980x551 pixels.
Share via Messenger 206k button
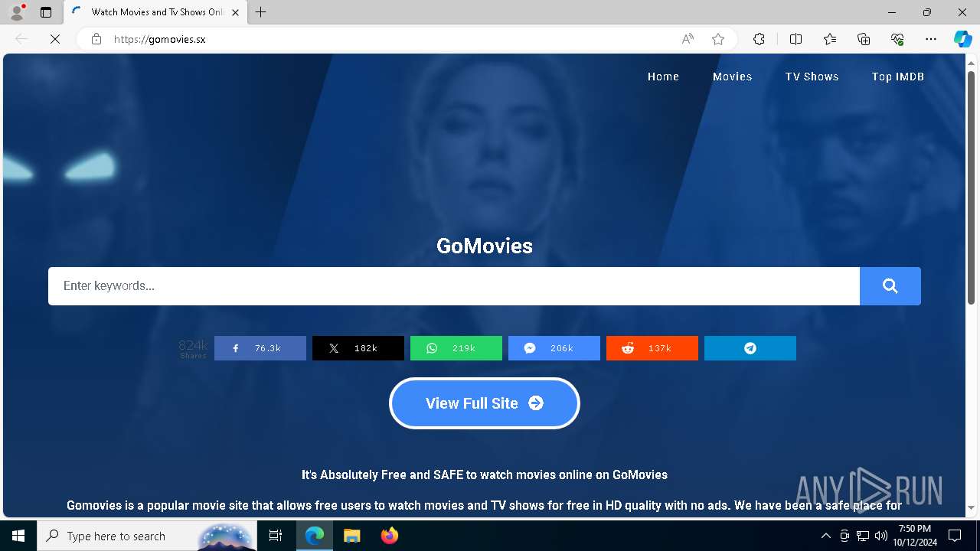point(554,348)
